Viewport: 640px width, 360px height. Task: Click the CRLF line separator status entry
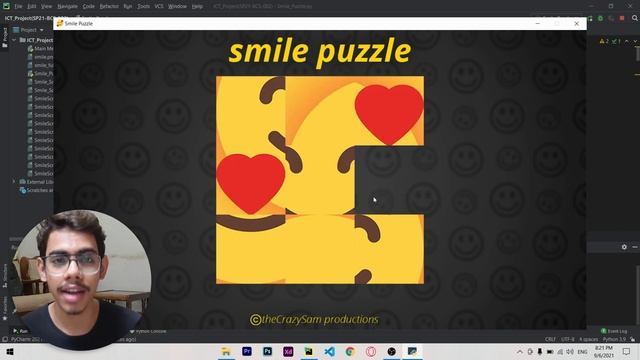click(550, 339)
